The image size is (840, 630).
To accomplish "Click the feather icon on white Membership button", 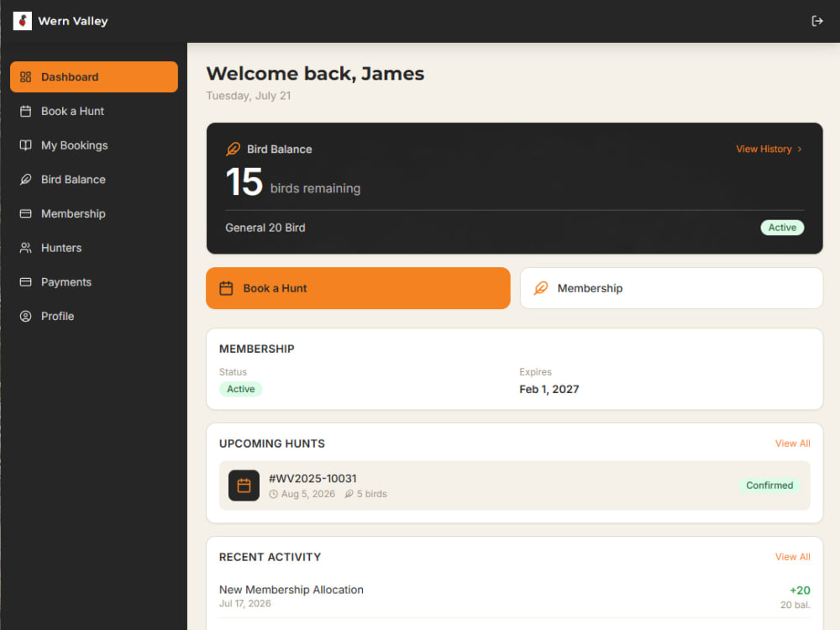I will (541, 288).
